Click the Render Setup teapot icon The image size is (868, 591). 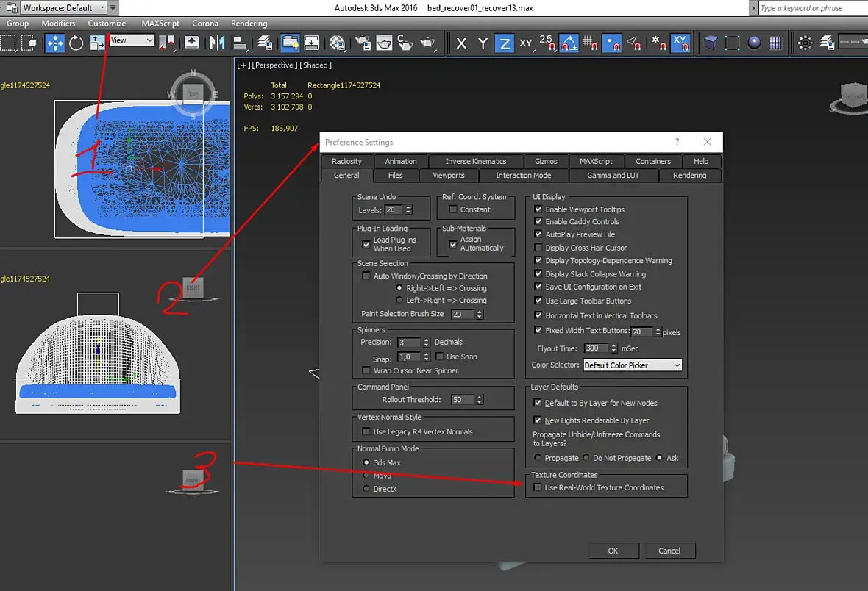point(363,43)
